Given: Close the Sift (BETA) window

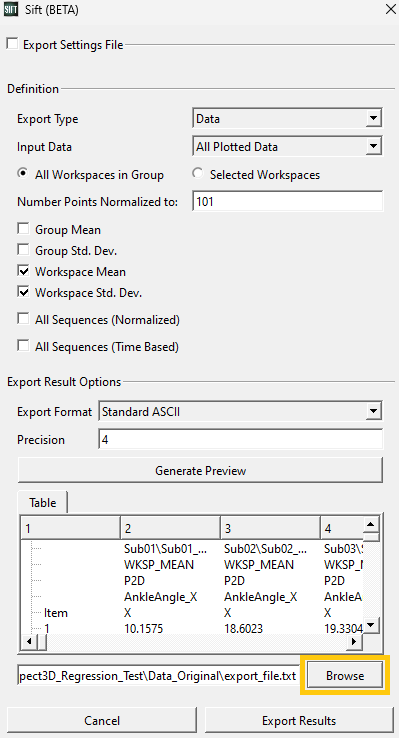Looking at the screenshot, I should (x=390, y=9).
